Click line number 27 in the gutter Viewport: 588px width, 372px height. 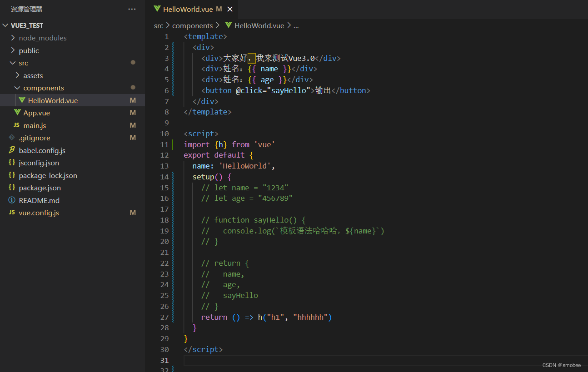tap(164, 317)
